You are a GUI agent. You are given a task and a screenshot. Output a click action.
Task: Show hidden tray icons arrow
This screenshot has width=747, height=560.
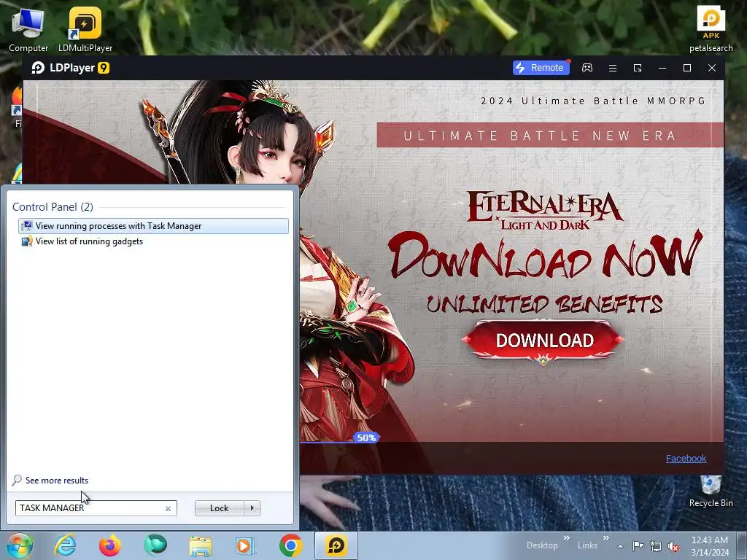(620, 546)
